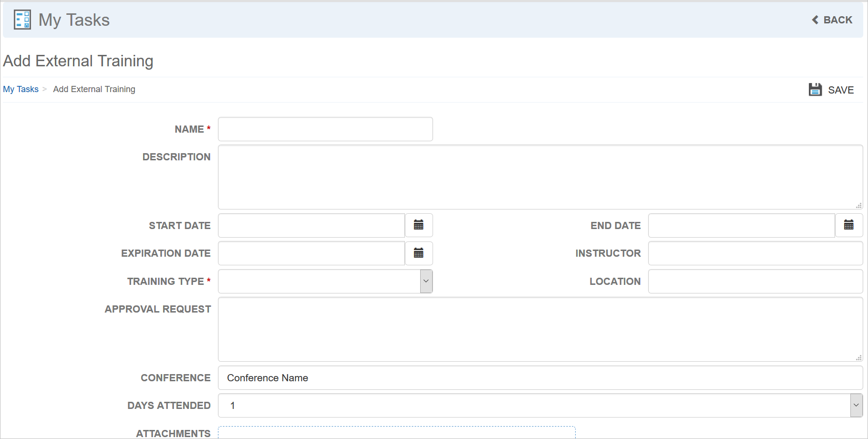Focus the End Date input field

742,226
